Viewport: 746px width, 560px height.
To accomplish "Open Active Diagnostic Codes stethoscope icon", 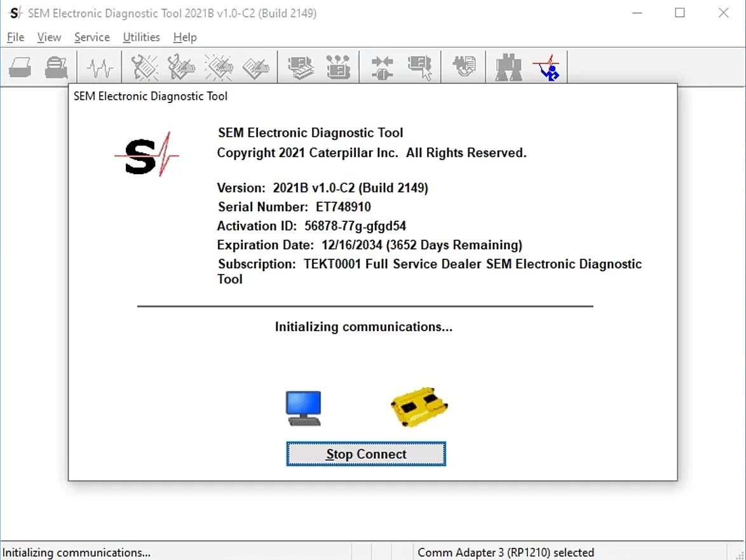I will (x=144, y=67).
